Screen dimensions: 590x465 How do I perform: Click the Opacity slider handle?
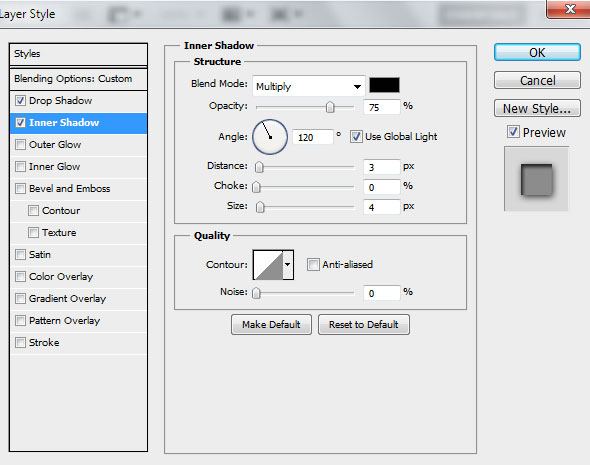click(x=330, y=107)
